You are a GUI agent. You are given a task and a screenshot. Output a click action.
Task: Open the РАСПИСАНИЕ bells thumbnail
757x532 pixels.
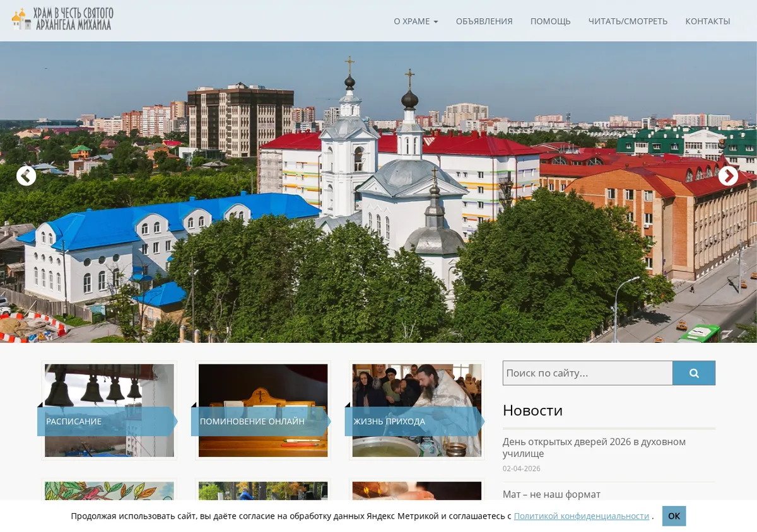pos(109,410)
